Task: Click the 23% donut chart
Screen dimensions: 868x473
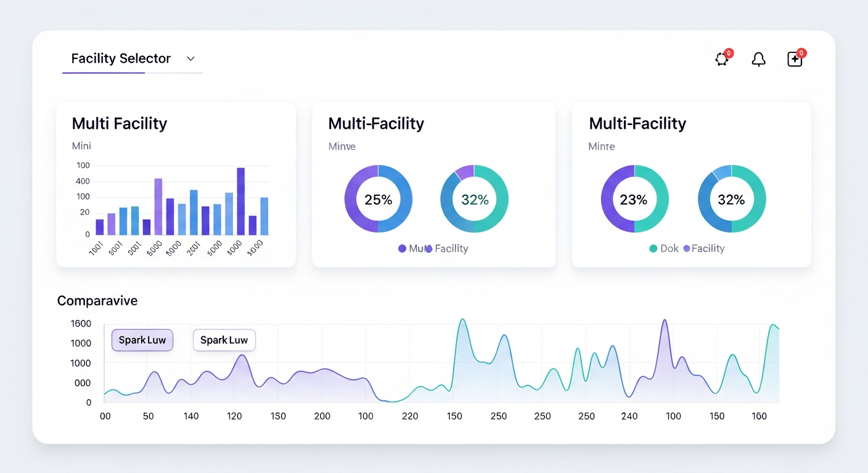Action: coord(634,199)
